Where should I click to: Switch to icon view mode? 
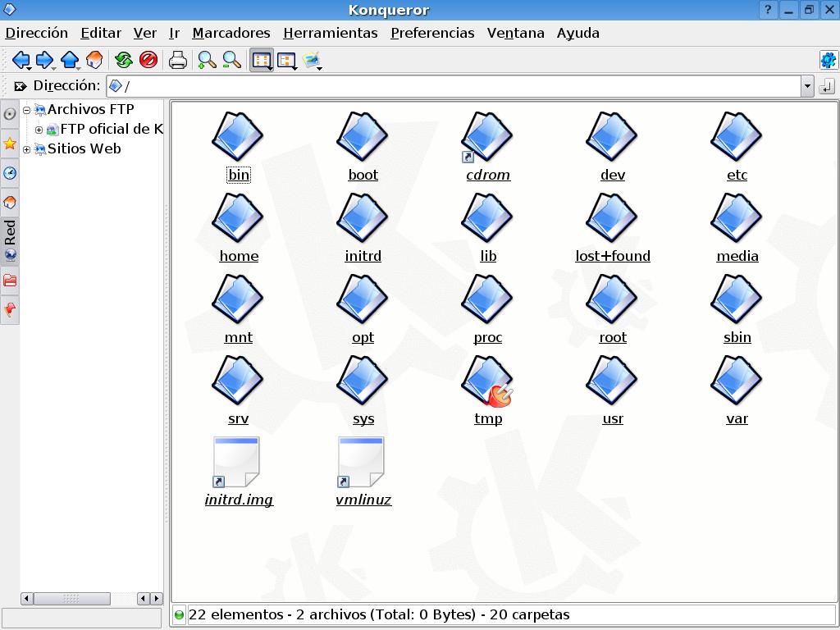pos(262,60)
